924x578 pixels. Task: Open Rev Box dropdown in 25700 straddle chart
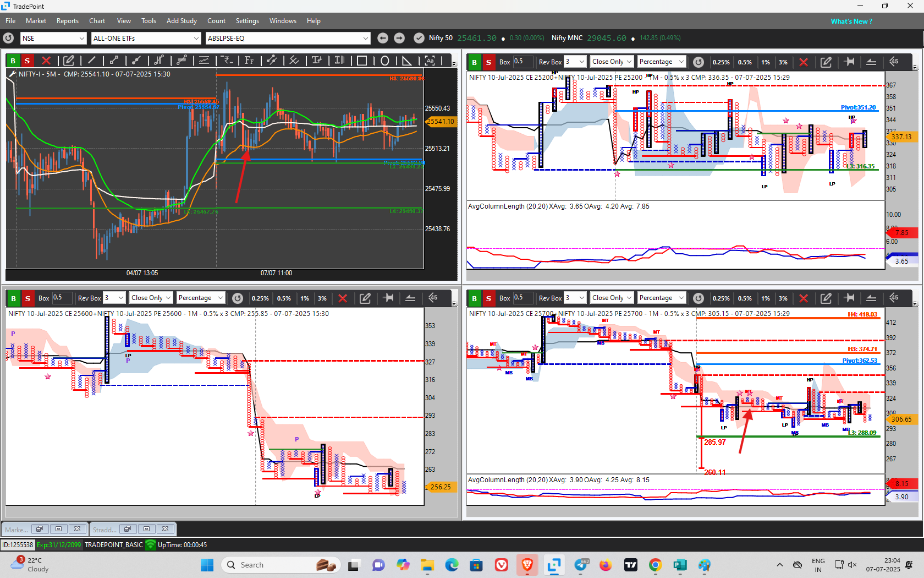pyautogui.click(x=575, y=298)
